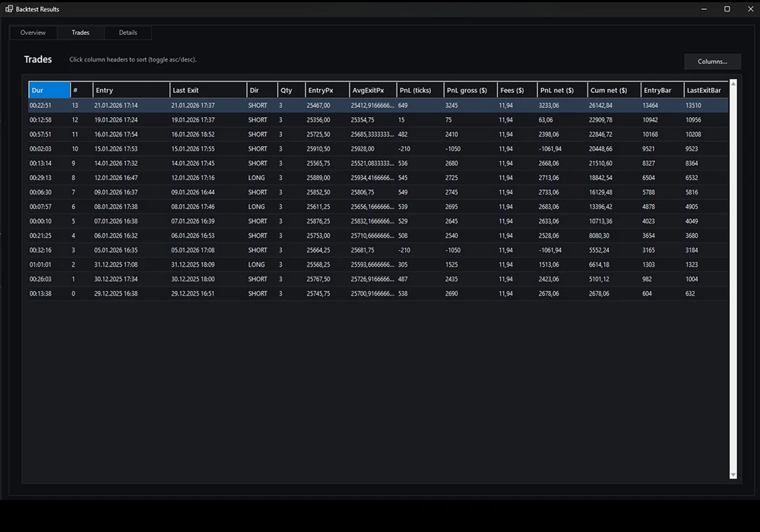Select entry cell 30.12.2025 17:34
The height and width of the screenshot is (532, 760).
[116, 279]
